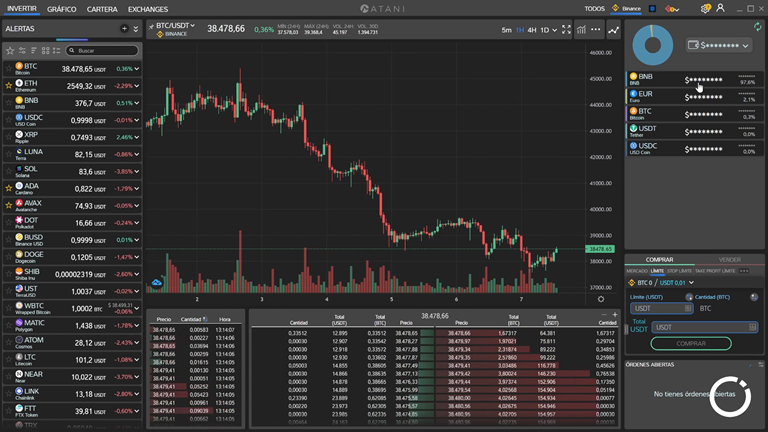768x432 pixels.
Task: Select BNB holding in portfolio list
Action: 695,79
